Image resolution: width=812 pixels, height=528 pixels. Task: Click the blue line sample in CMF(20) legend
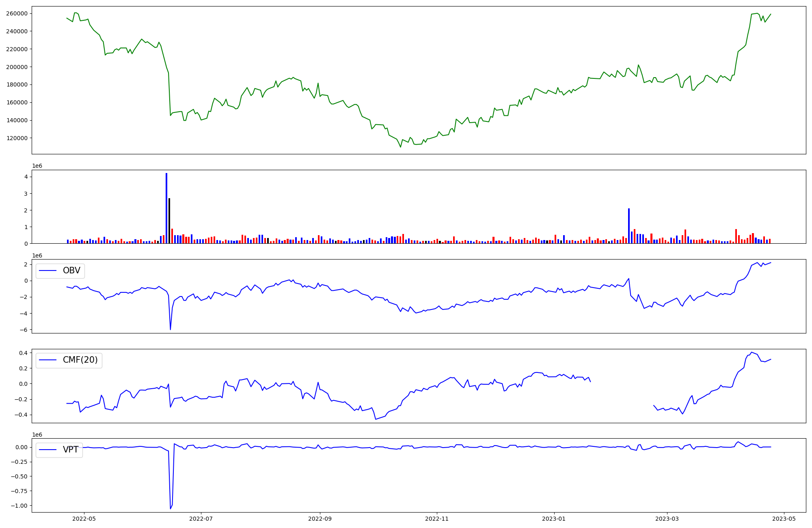[48, 360]
